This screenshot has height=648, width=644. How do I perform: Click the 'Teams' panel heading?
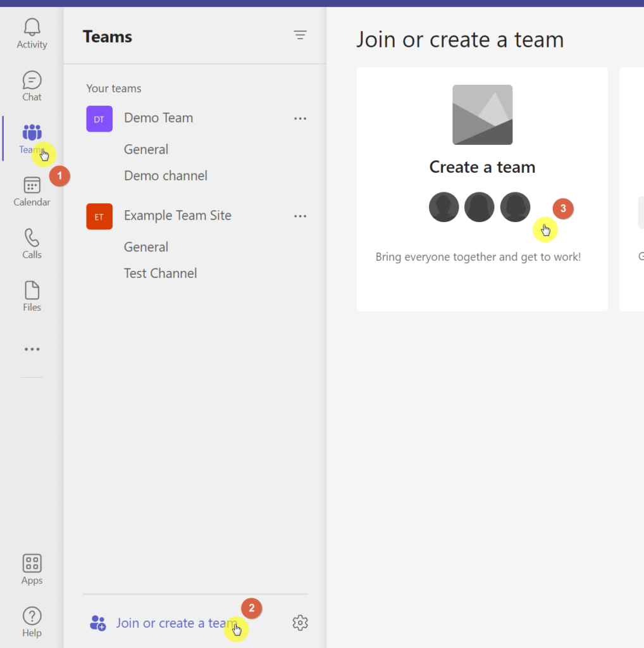108,37
